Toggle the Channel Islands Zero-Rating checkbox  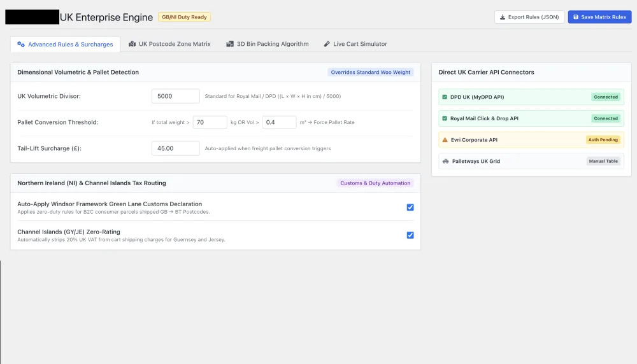coord(410,235)
